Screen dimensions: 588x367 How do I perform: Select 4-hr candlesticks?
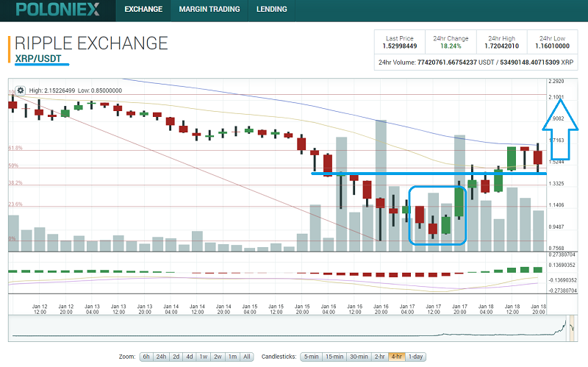397,357
